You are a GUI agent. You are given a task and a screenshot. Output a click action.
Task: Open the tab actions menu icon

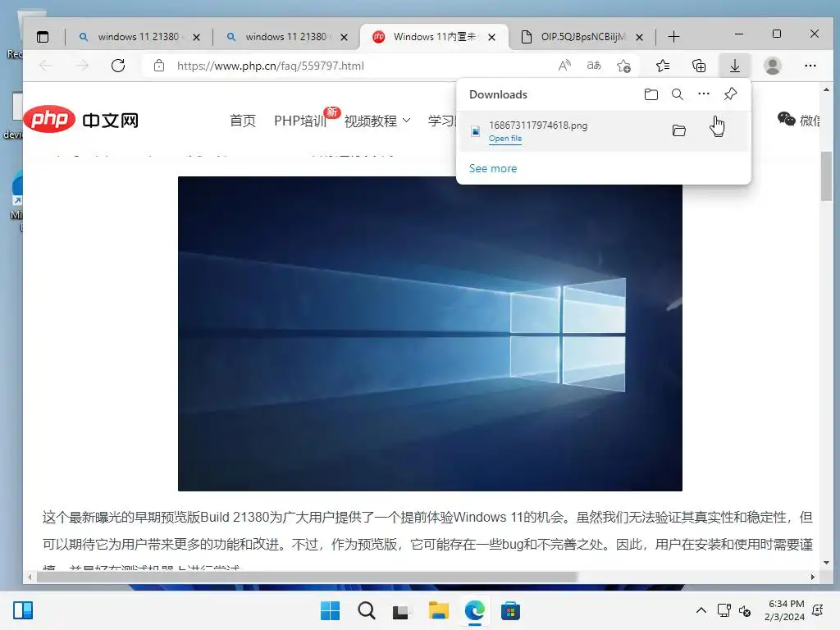click(43, 36)
